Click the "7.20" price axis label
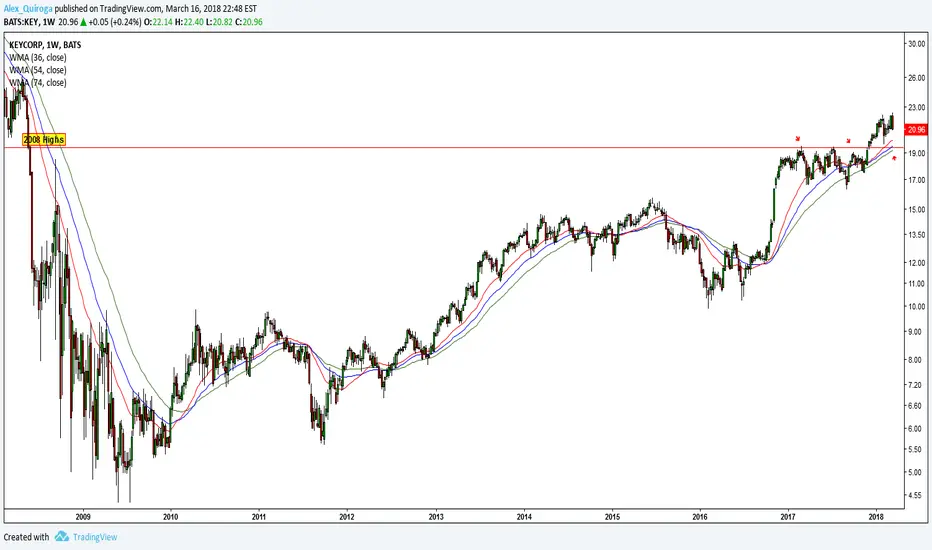Image resolution: width=932 pixels, height=550 pixels. click(x=915, y=385)
